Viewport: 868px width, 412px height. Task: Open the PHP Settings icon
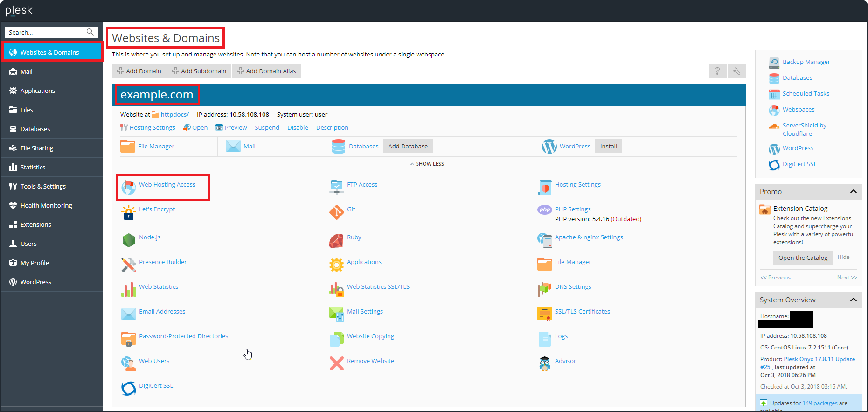[x=544, y=209]
